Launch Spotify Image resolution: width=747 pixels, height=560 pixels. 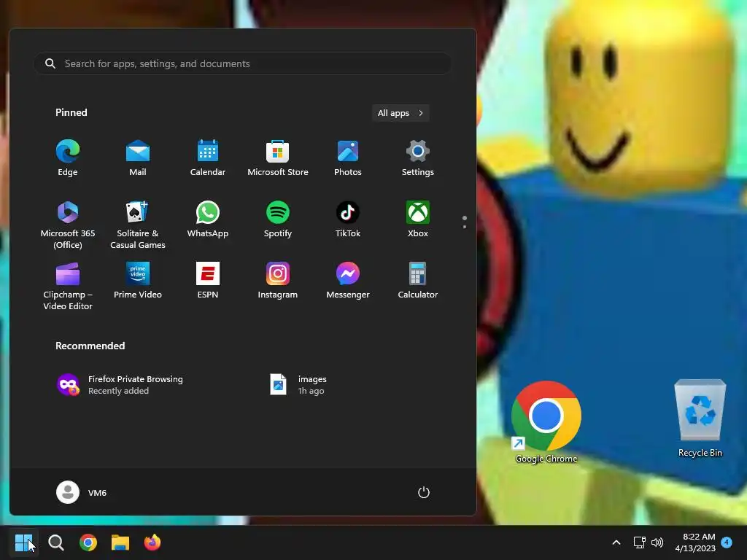[278, 220]
